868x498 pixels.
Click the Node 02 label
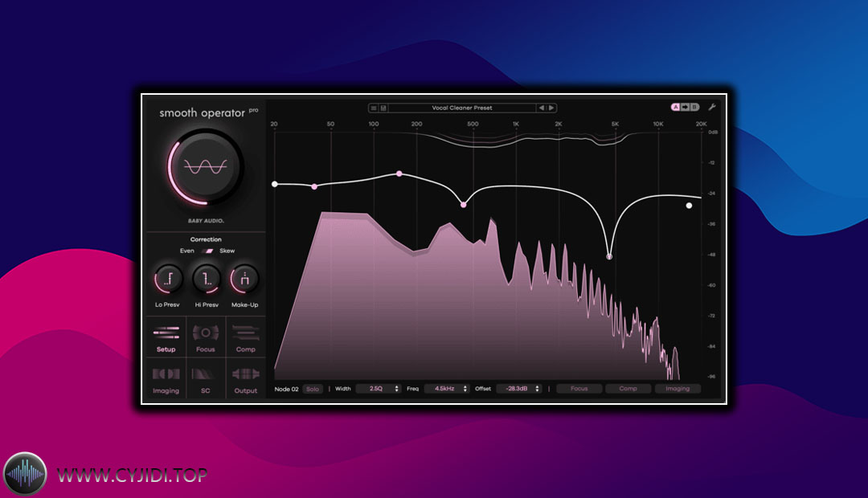tap(286, 389)
